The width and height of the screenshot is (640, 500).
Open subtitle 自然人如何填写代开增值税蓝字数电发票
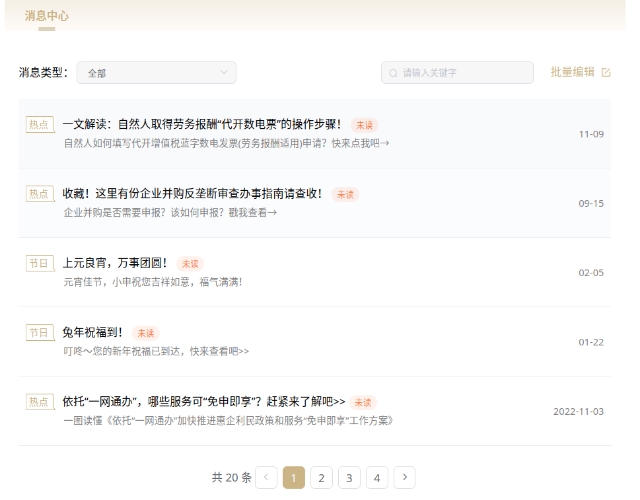pyautogui.click(x=227, y=143)
